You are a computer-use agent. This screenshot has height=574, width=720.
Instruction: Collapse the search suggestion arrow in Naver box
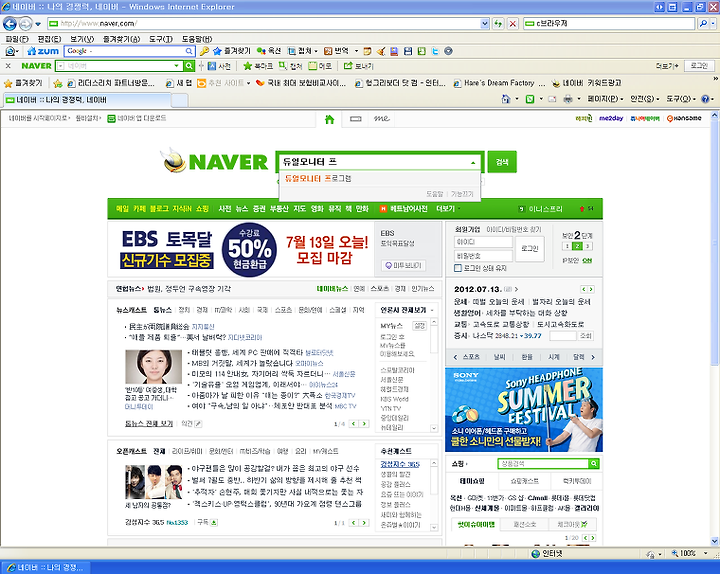[x=473, y=163]
